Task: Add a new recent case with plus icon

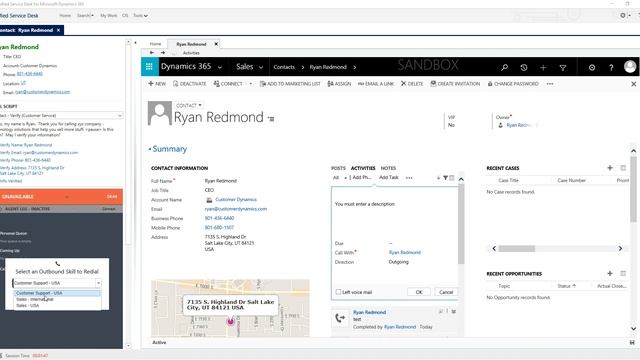Action: pos(610,168)
